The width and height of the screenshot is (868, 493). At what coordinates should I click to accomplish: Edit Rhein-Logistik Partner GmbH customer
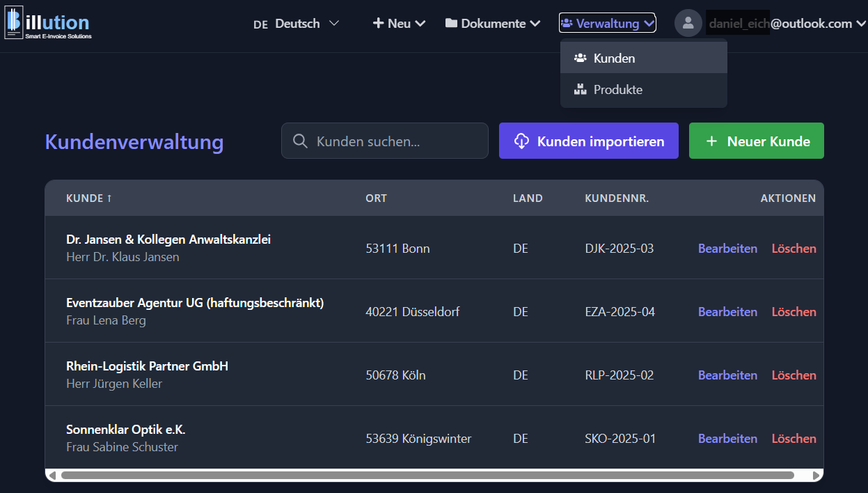(x=727, y=375)
